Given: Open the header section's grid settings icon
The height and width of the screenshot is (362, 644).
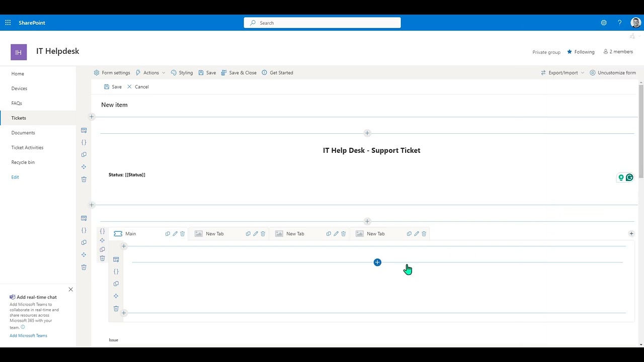Looking at the screenshot, I should [84, 130].
